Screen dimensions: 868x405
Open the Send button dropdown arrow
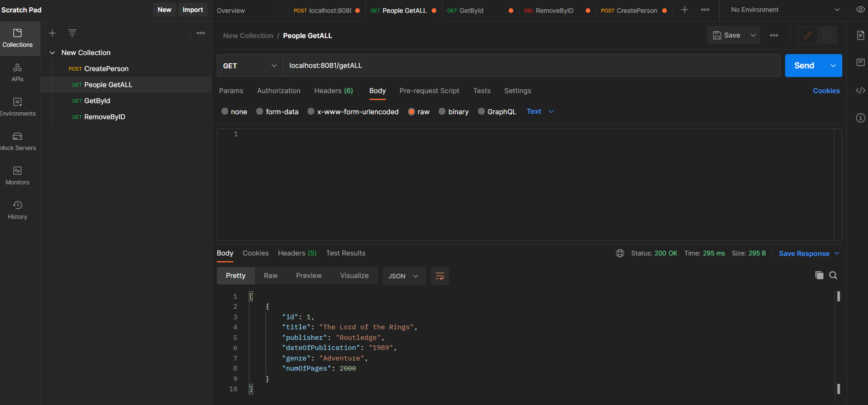[833, 66]
